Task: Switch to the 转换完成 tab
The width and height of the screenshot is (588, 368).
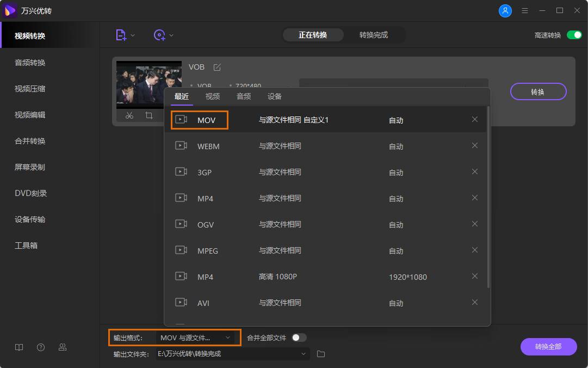Action: click(374, 35)
